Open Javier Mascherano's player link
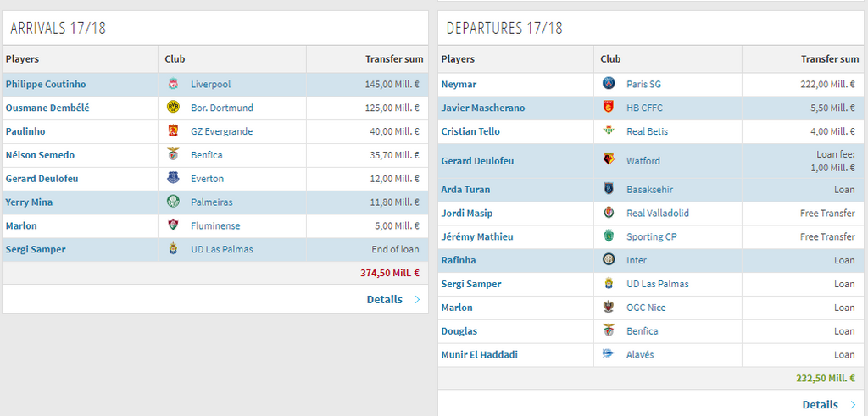The height and width of the screenshot is (416, 868). coord(483,108)
